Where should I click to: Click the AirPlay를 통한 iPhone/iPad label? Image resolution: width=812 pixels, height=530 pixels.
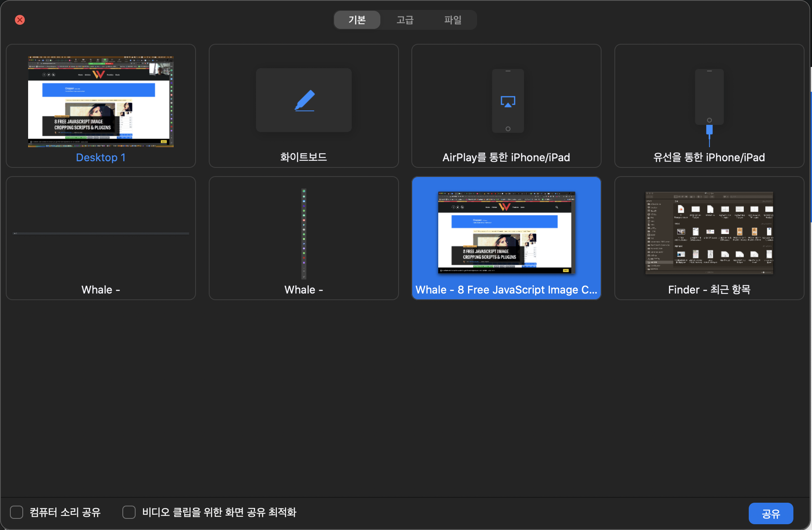click(x=506, y=158)
